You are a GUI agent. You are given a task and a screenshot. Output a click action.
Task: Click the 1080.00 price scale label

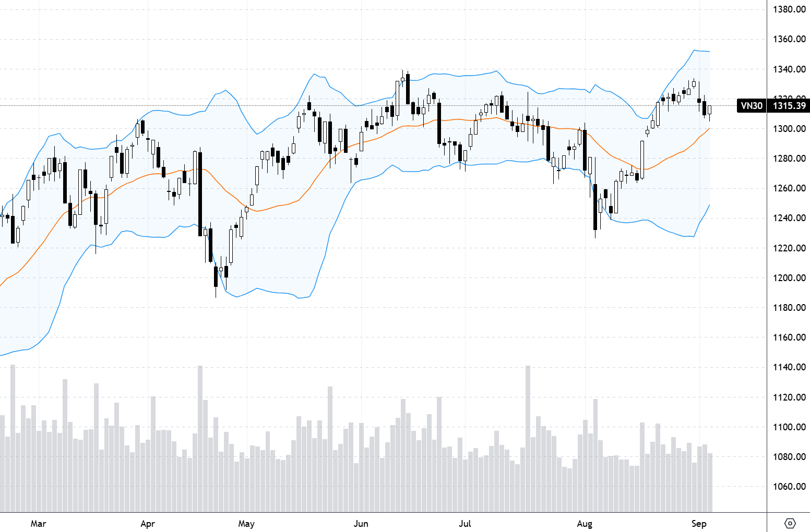pos(789,457)
